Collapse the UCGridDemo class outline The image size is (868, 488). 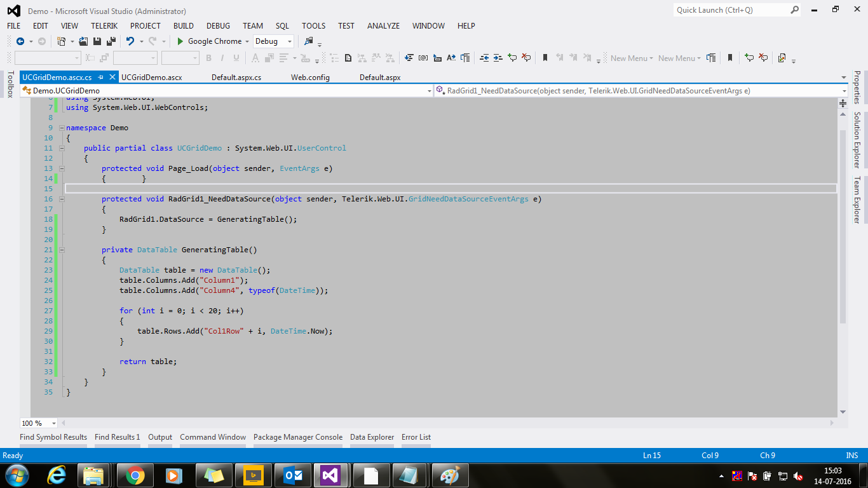point(62,148)
